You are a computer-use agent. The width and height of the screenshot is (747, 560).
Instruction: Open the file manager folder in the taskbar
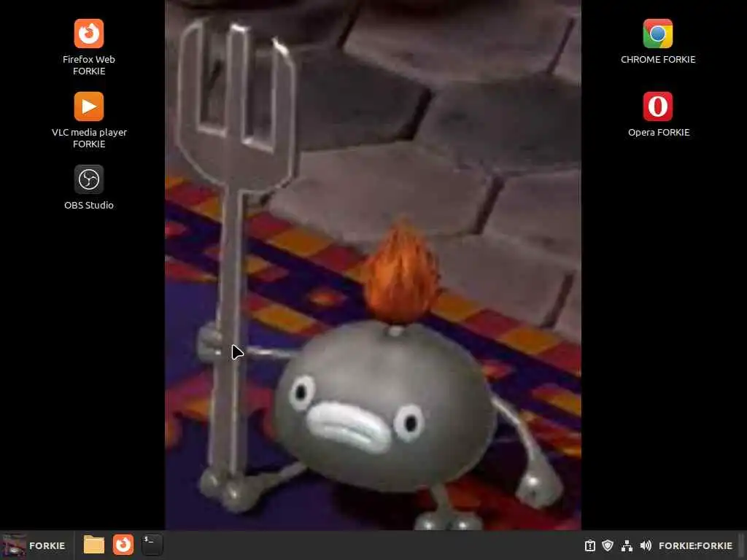94,545
